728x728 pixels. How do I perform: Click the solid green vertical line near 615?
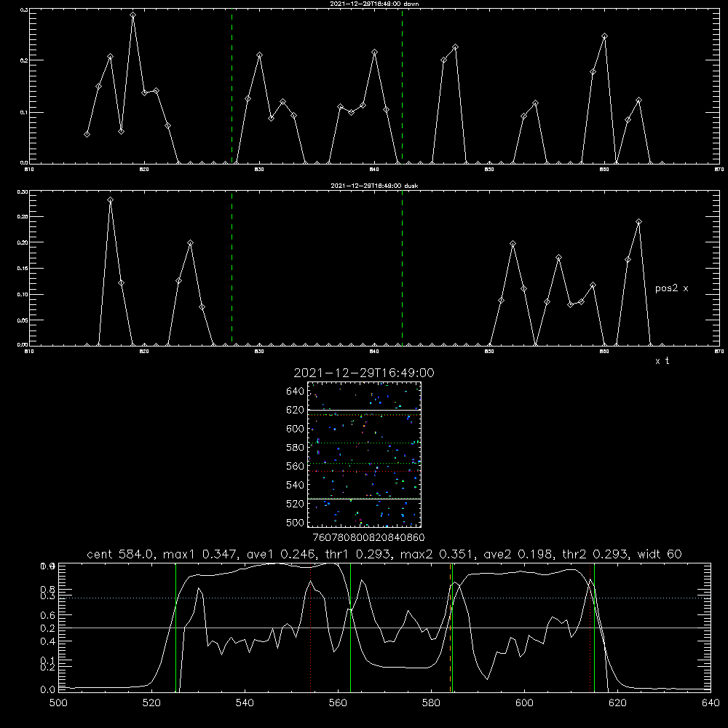tap(594, 628)
